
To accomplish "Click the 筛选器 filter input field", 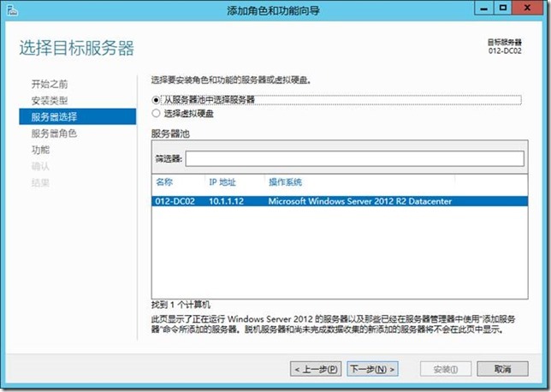I will 354,159.
